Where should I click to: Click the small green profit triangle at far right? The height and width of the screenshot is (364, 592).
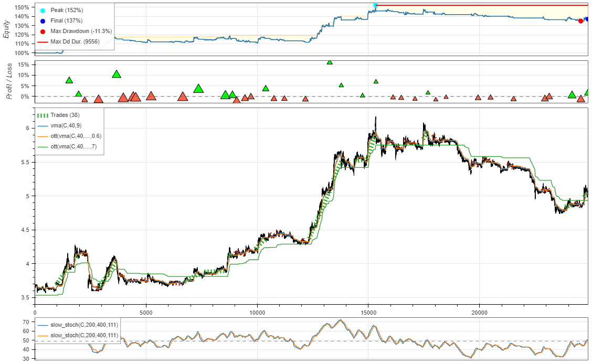(x=572, y=95)
